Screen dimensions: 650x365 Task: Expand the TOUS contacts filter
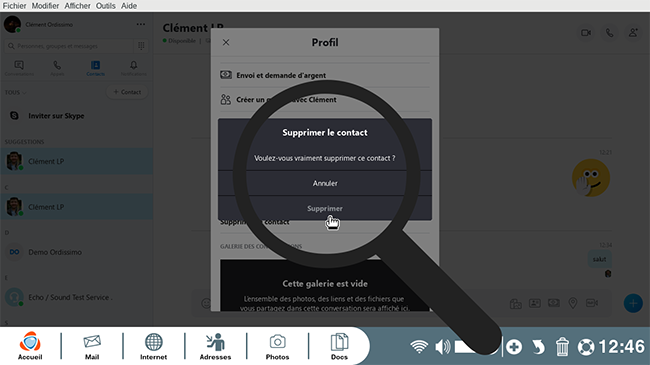pos(15,92)
